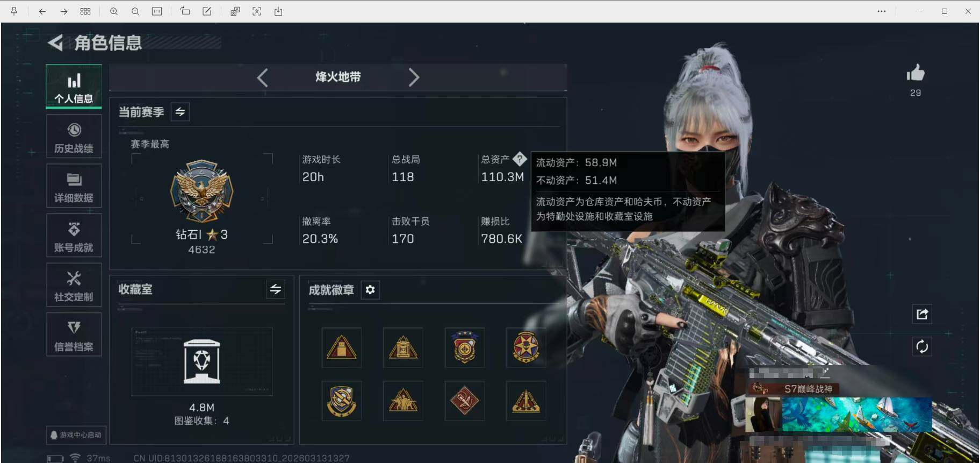Image resolution: width=980 pixels, height=463 pixels.
Task: Toggle season swap icon beside 当前赛季
Action: tap(180, 112)
